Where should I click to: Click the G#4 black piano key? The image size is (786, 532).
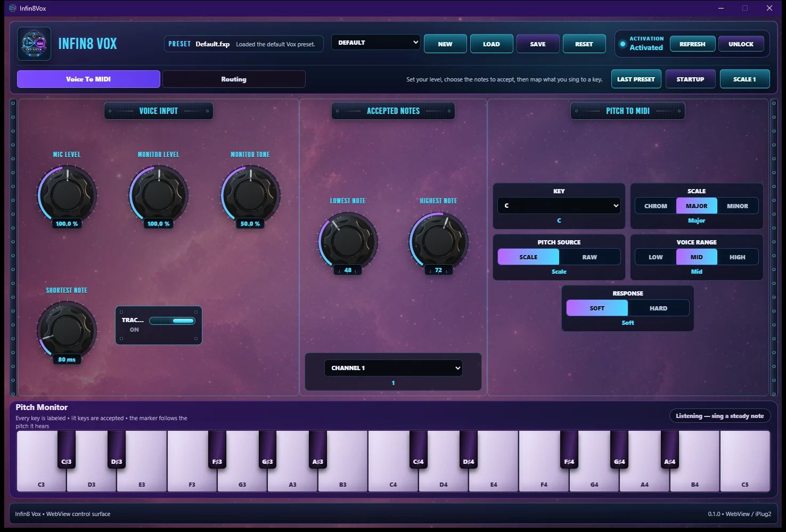(619, 449)
